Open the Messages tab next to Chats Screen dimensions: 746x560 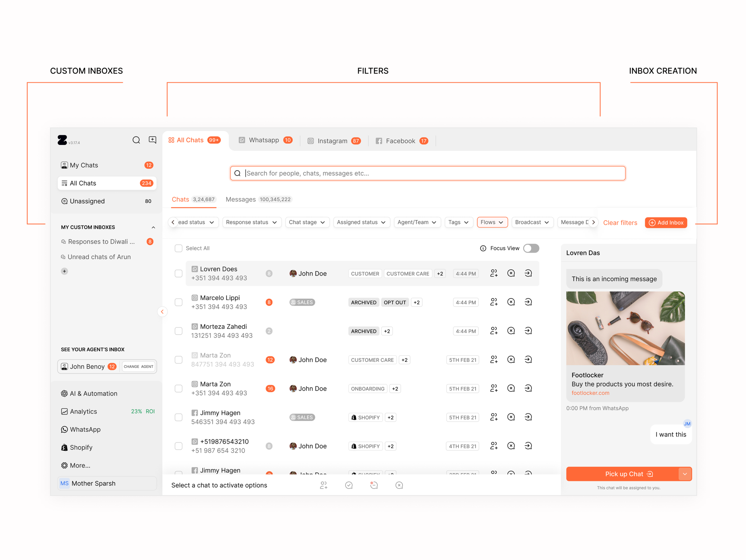(x=241, y=199)
